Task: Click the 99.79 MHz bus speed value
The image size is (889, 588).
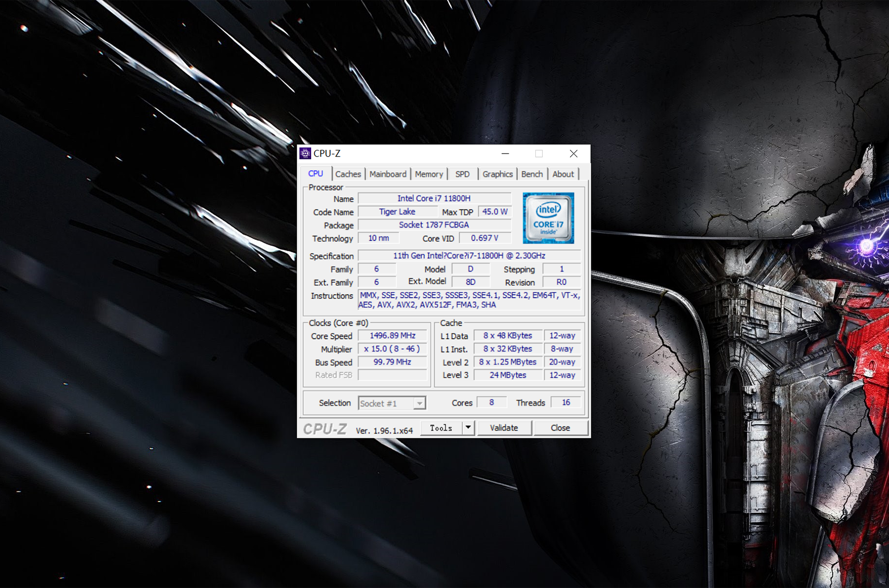Action: 393,362
